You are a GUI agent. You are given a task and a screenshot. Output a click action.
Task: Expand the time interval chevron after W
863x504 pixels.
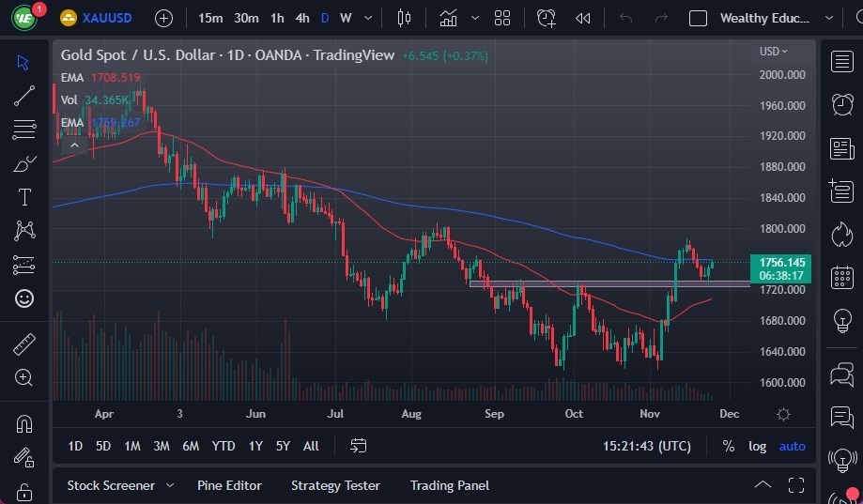367,18
